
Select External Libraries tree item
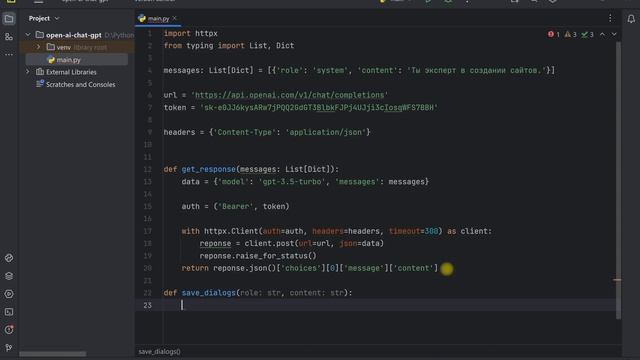click(x=67, y=72)
